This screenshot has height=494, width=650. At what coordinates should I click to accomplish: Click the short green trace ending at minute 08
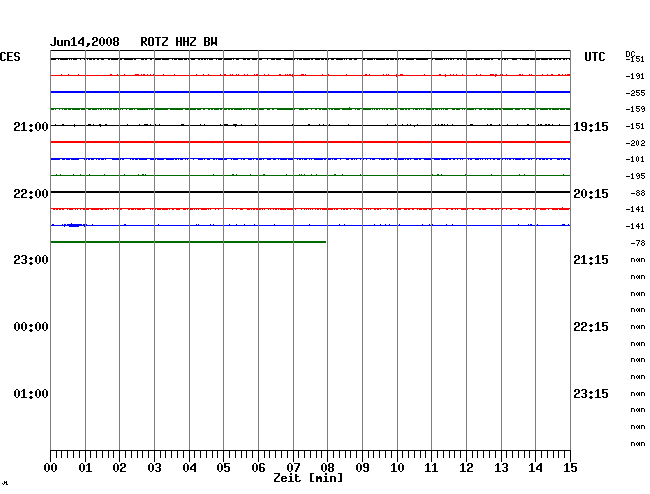[188, 242]
